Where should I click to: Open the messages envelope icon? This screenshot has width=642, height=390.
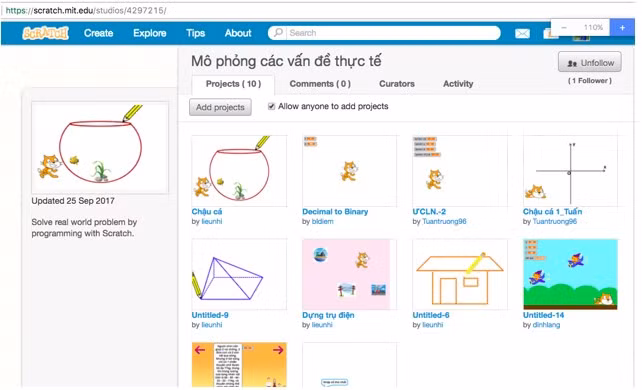522,34
